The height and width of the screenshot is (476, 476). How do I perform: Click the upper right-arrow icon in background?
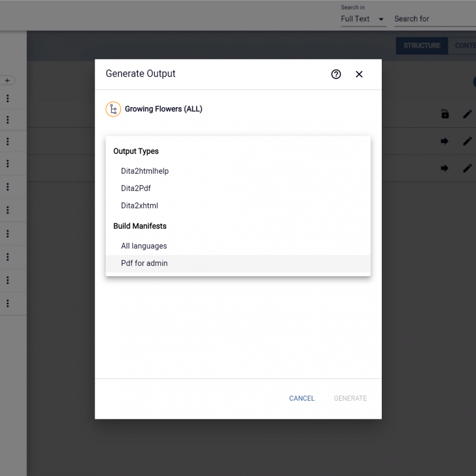445,141
